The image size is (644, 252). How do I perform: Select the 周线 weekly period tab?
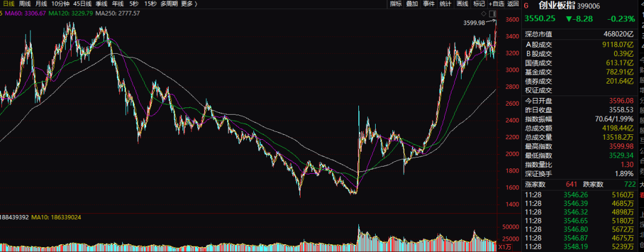[x=25, y=4]
